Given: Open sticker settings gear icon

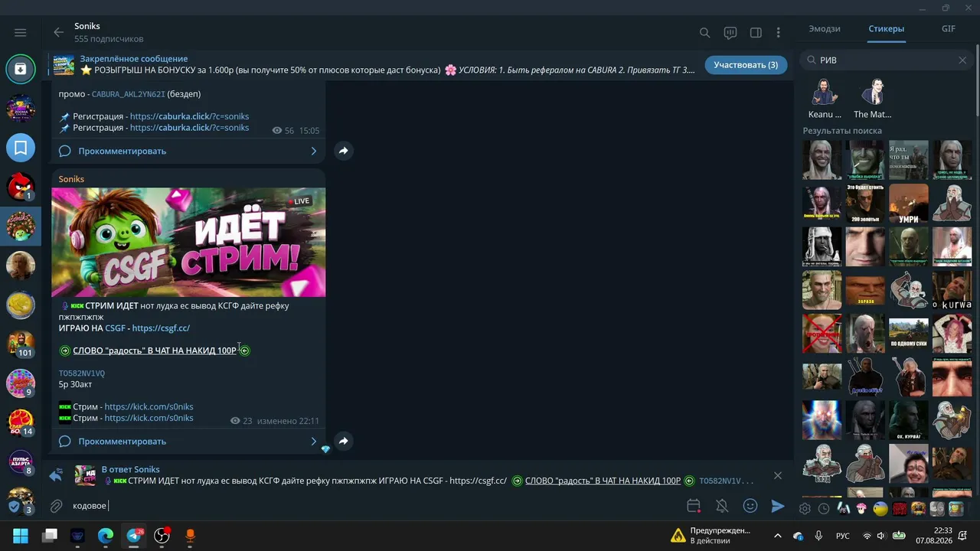Looking at the screenshot, I should [x=805, y=508].
